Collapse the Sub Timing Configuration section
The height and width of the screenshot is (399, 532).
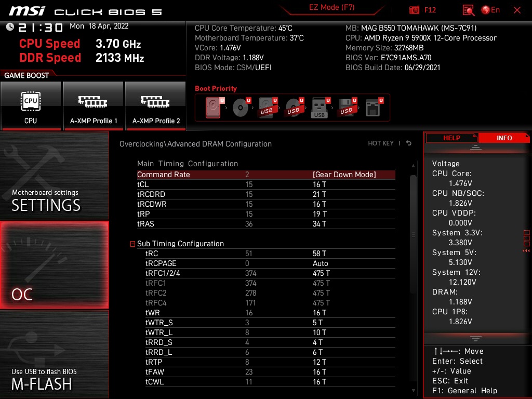132,244
